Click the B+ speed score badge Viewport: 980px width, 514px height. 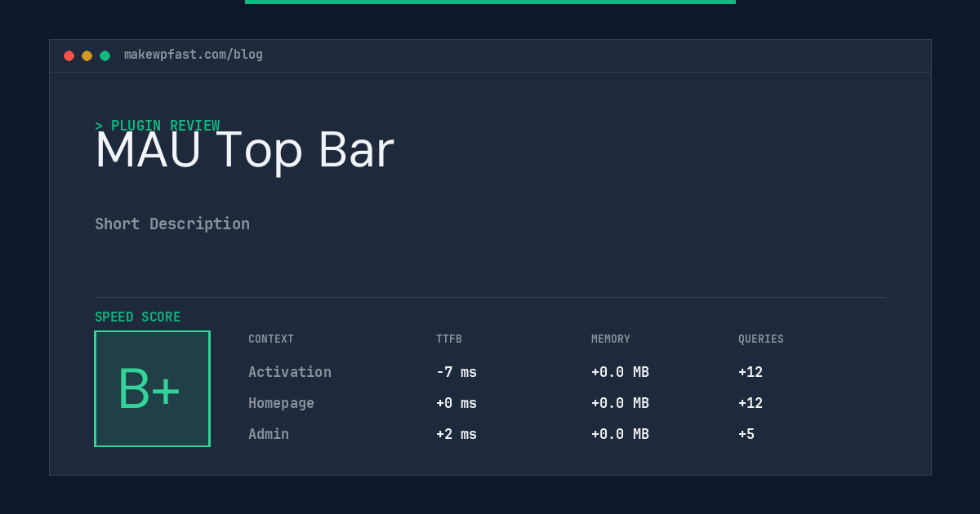152,388
